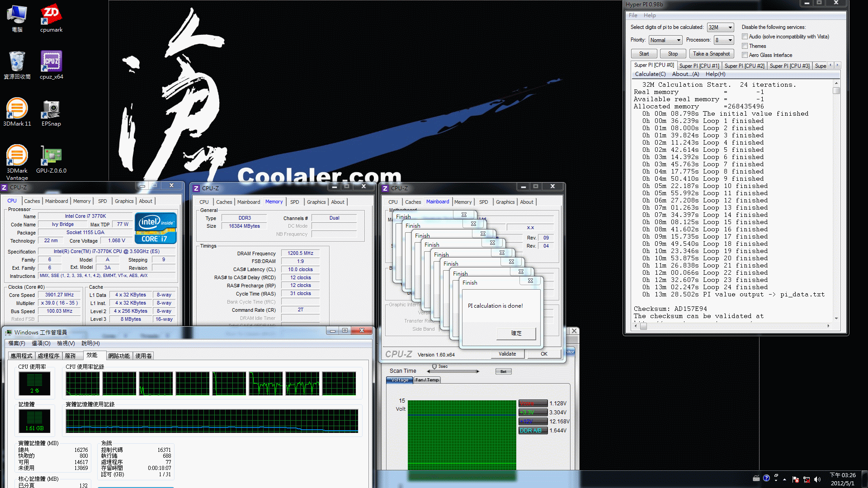Click the on-screen keyboard tray icon
The width and height of the screenshot is (868, 488).
(756, 479)
